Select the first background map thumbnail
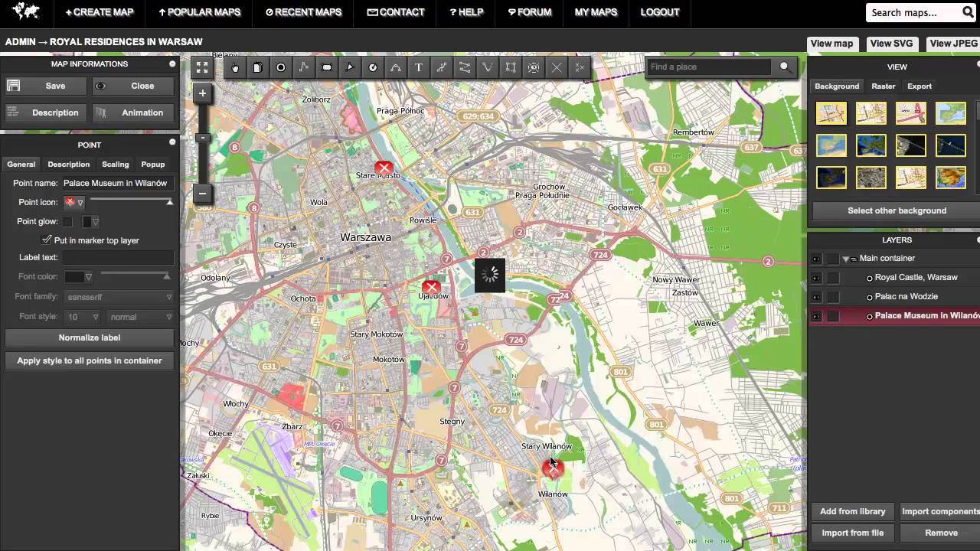 (x=831, y=113)
